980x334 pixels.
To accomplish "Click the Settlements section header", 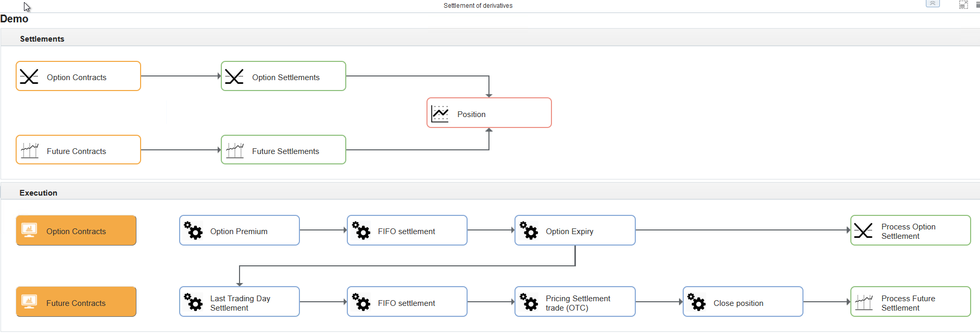I will pyautogui.click(x=42, y=39).
